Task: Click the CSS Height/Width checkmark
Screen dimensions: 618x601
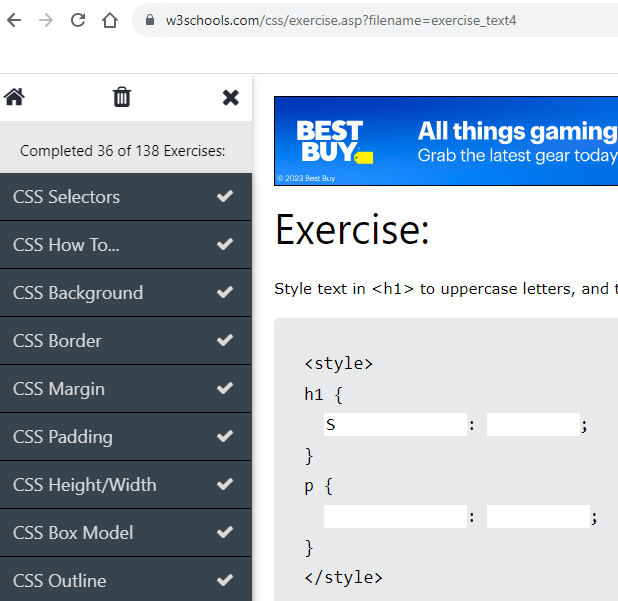Action: [x=225, y=484]
